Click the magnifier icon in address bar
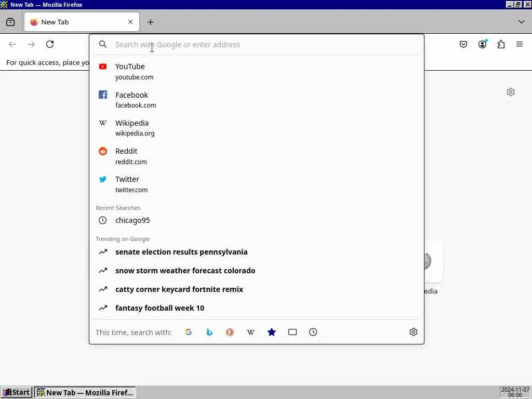532x399 pixels. 103,45
